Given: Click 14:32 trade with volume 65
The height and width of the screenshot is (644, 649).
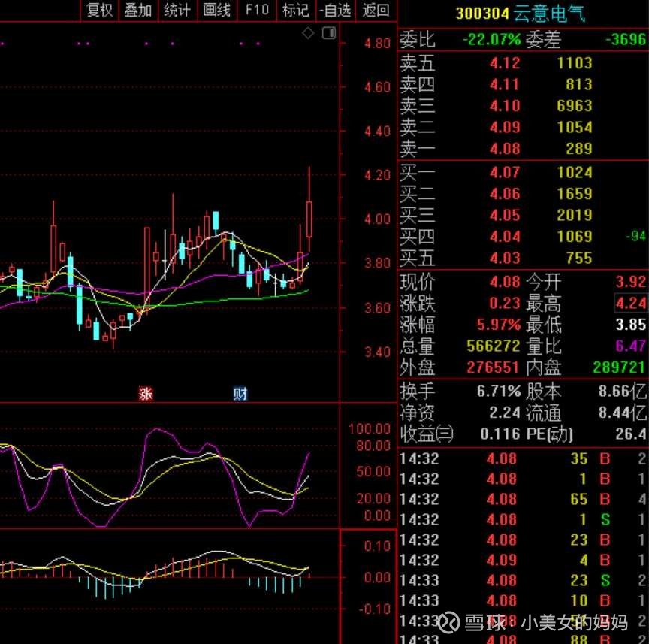Looking at the screenshot, I should point(522,500).
